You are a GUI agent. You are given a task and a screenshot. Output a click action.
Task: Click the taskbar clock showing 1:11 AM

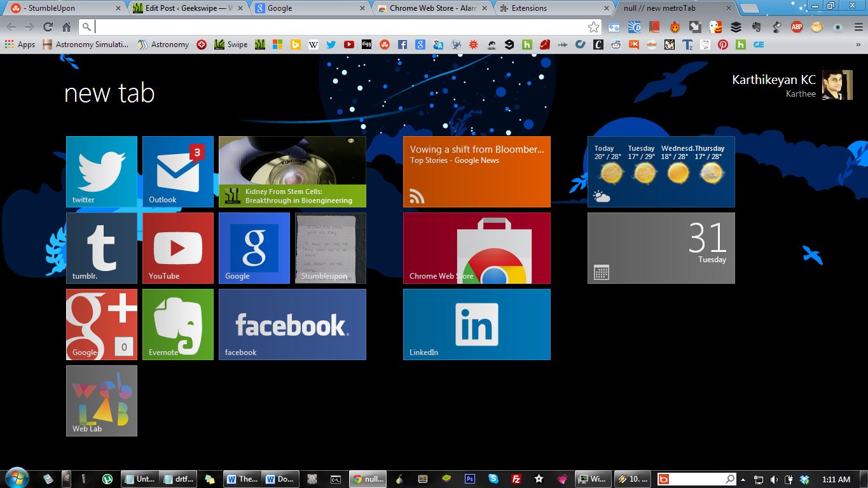pos(836,479)
